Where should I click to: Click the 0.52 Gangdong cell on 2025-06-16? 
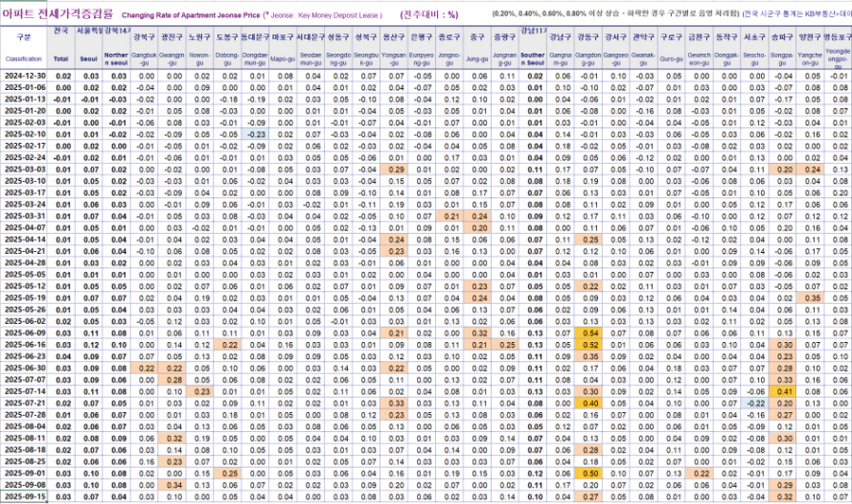pos(587,345)
